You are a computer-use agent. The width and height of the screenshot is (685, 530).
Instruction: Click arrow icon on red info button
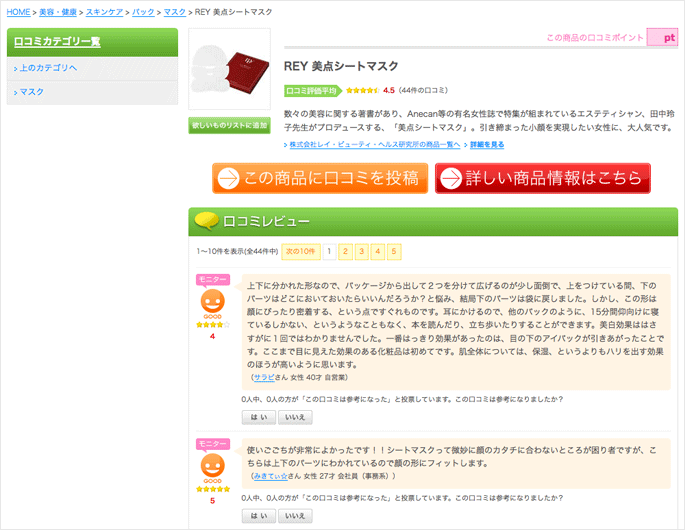(x=451, y=178)
